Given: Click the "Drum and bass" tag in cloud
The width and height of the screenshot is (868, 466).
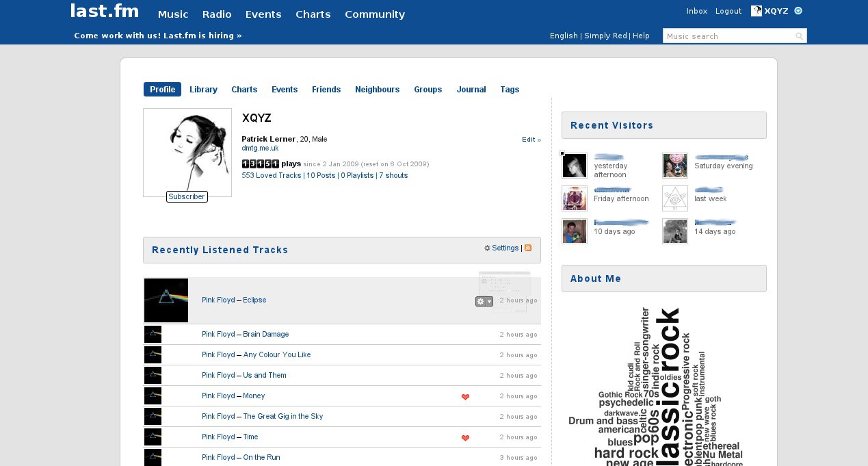Looking at the screenshot, I should click(x=603, y=421).
